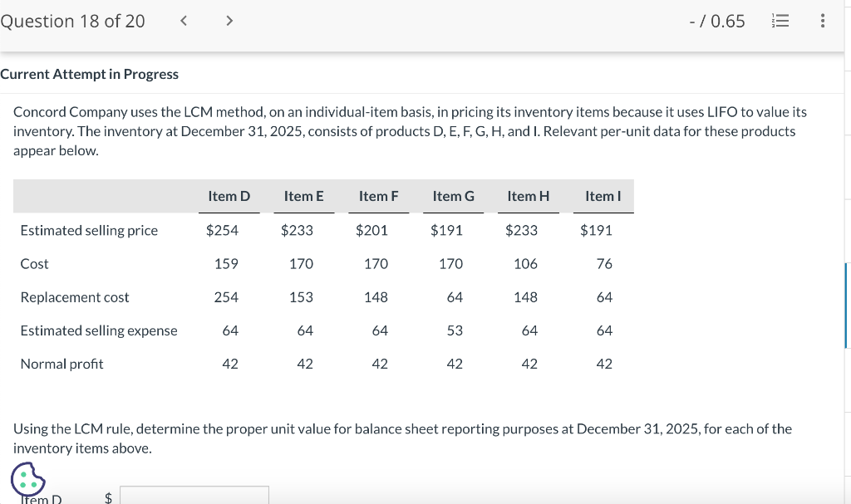Click the Question 18 of 20 heading
This screenshot has width=851, height=504.
click(73, 21)
